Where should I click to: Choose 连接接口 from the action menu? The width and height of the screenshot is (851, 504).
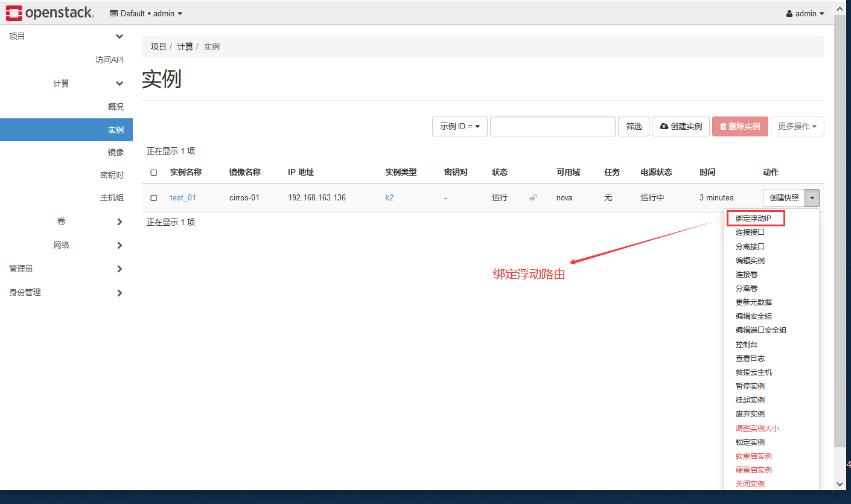click(750, 232)
